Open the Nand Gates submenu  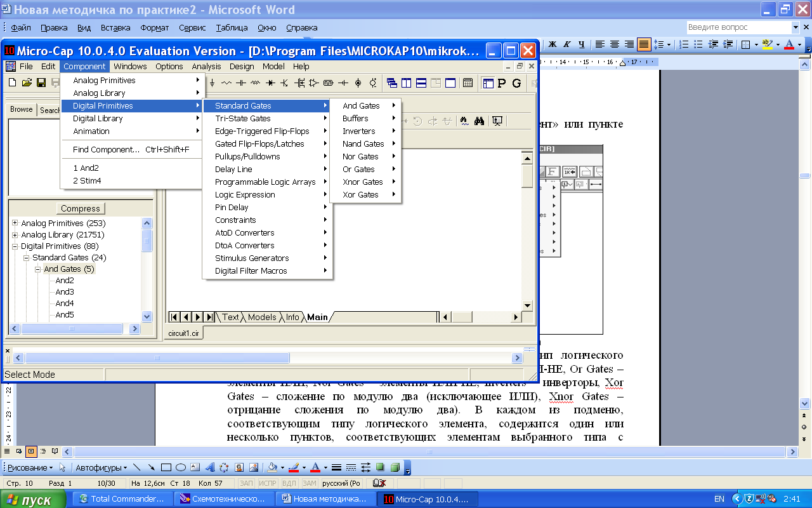tap(365, 144)
